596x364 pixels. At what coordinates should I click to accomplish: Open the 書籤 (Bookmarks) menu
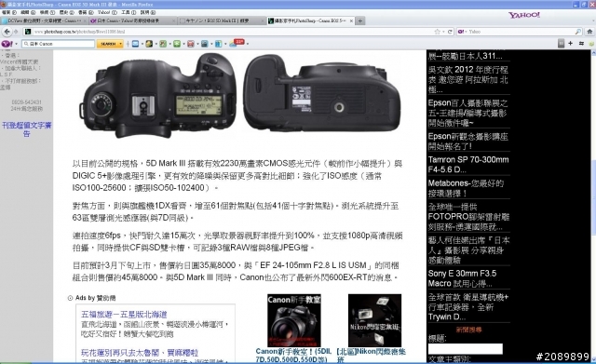click(86, 12)
